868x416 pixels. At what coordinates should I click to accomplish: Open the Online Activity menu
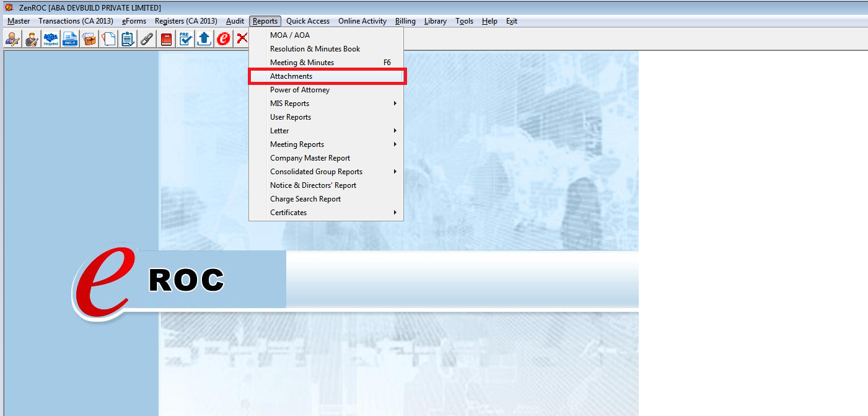[x=362, y=21]
